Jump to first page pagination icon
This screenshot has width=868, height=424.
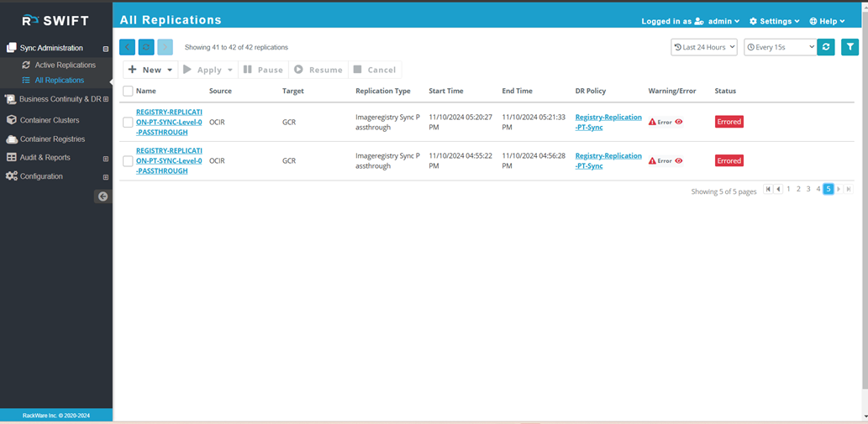[768, 189]
